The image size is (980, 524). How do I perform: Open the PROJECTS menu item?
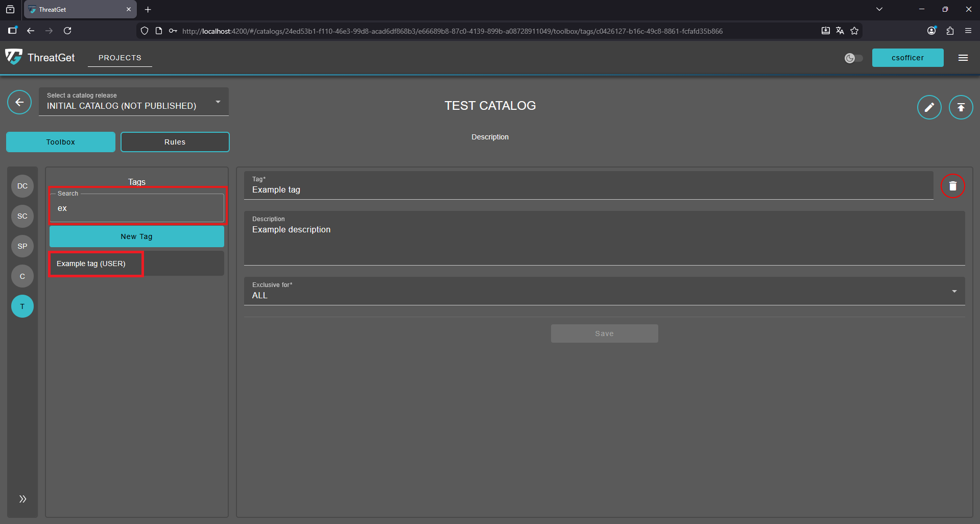[x=119, y=58]
